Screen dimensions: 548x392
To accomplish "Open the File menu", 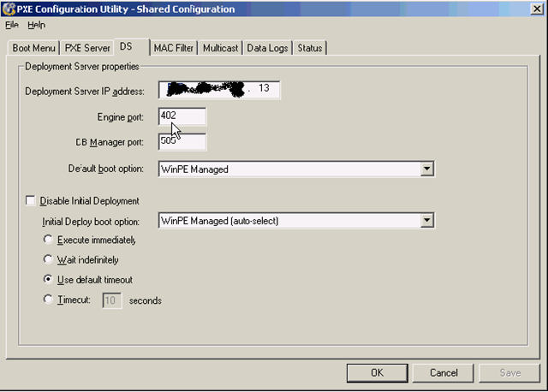I will coord(12,25).
